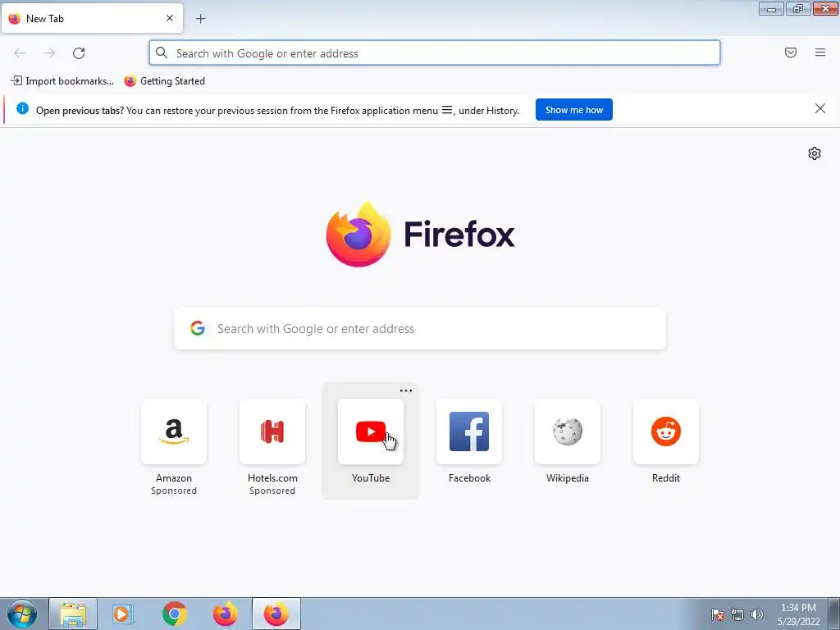Image resolution: width=840 pixels, height=630 pixels.
Task: Click the Firefox favicon on New Tab tab
Action: coord(15,18)
